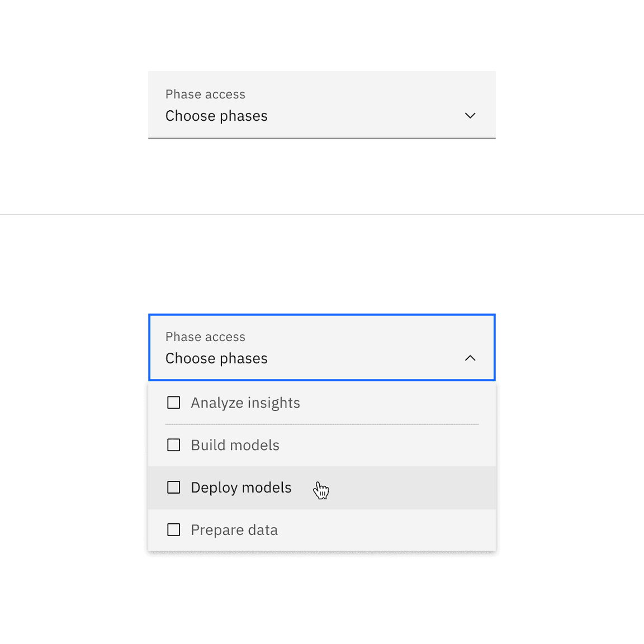This screenshot has width=644, height=644.
Task: Select the Analyze insights option row
Action: coord(245,402)
